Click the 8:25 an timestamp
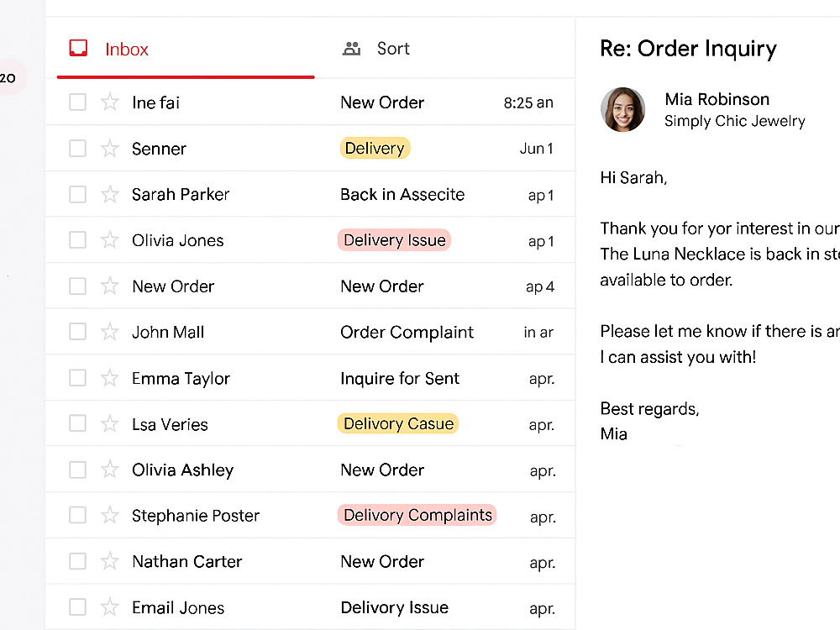 coord(528,102)
